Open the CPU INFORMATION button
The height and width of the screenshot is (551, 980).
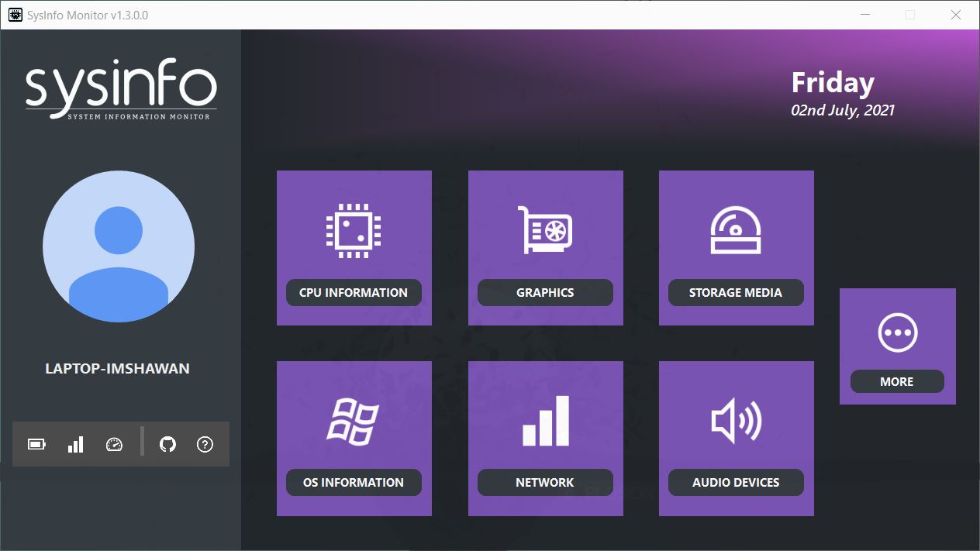click(x=354, y=292)
